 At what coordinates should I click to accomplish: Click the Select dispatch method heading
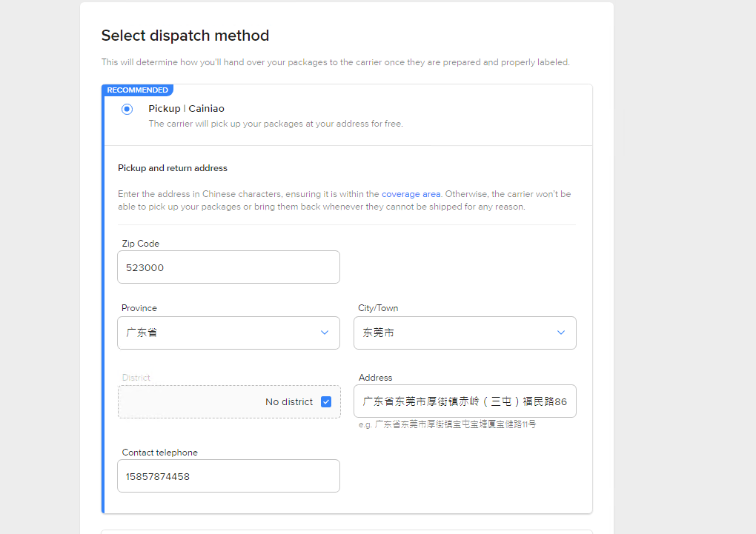click(x=185, y=36)
